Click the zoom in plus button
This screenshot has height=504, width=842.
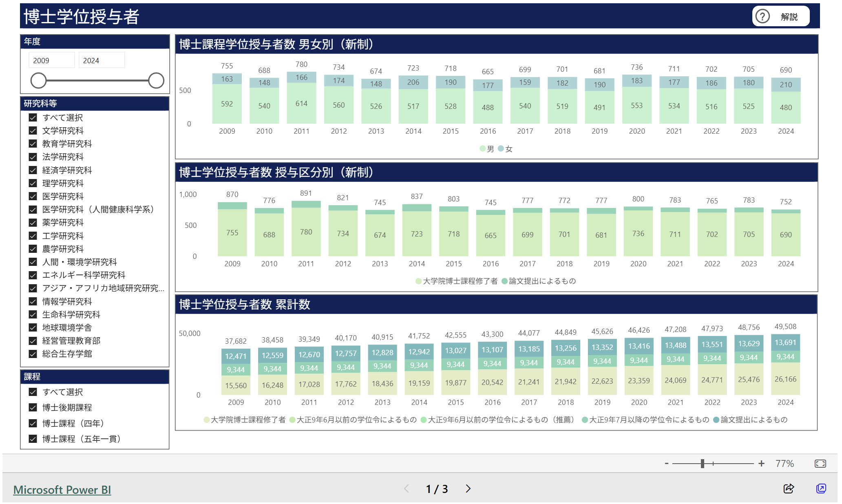(x=761, y=464)
